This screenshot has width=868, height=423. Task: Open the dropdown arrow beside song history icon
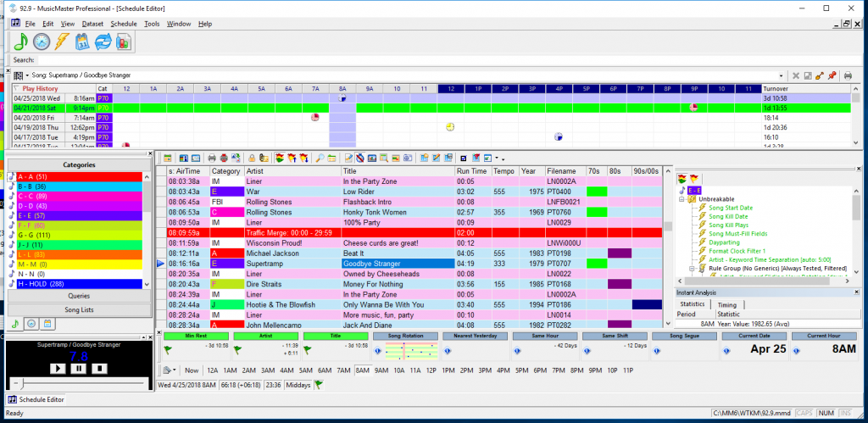27,76
